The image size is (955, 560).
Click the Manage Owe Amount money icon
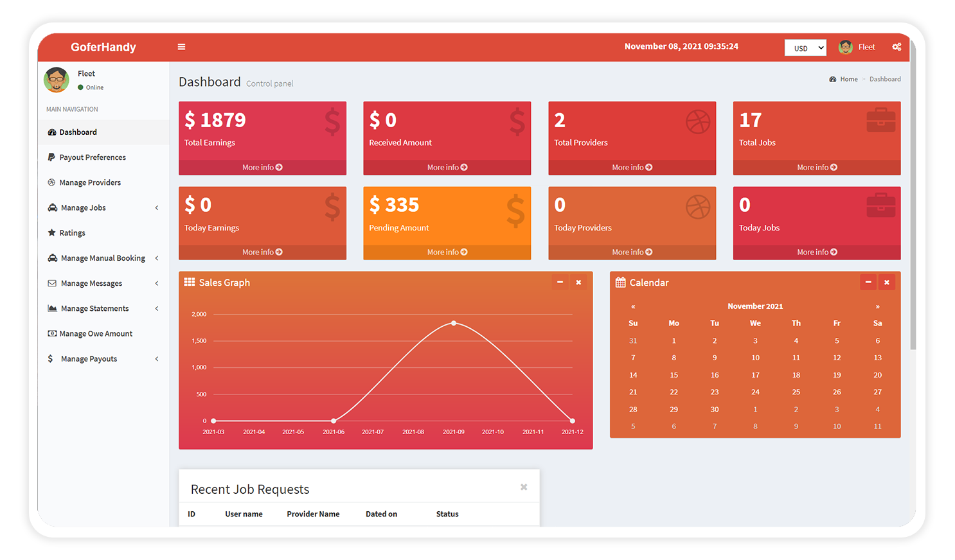(x=52, y=333)
